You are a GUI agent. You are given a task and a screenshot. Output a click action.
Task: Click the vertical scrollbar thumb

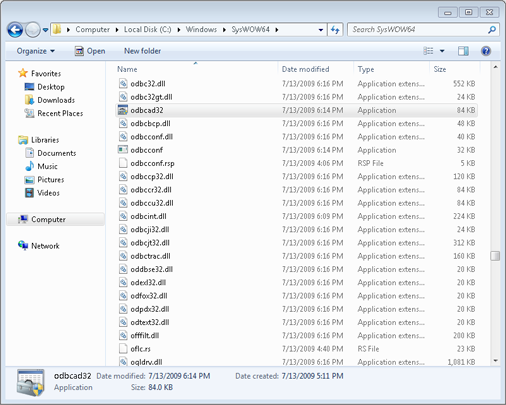point(495,256)
